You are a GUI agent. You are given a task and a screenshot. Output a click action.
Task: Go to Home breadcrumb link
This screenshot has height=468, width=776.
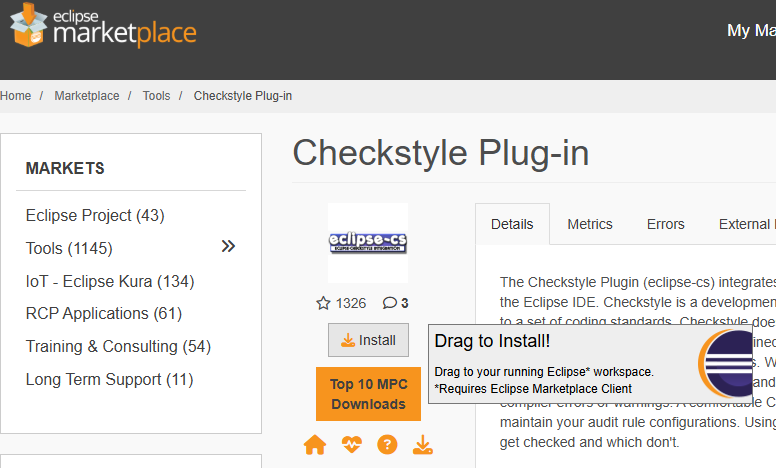15,95
